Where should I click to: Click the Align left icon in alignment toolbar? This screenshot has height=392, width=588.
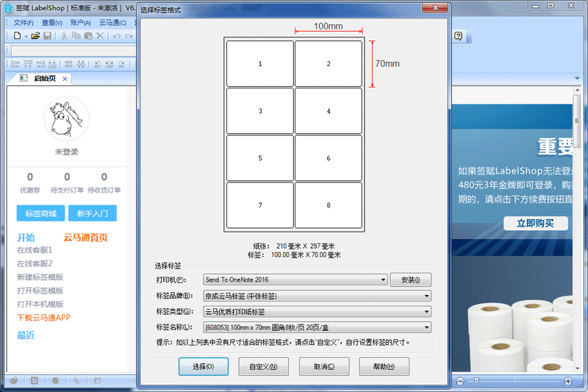(15, 64)
